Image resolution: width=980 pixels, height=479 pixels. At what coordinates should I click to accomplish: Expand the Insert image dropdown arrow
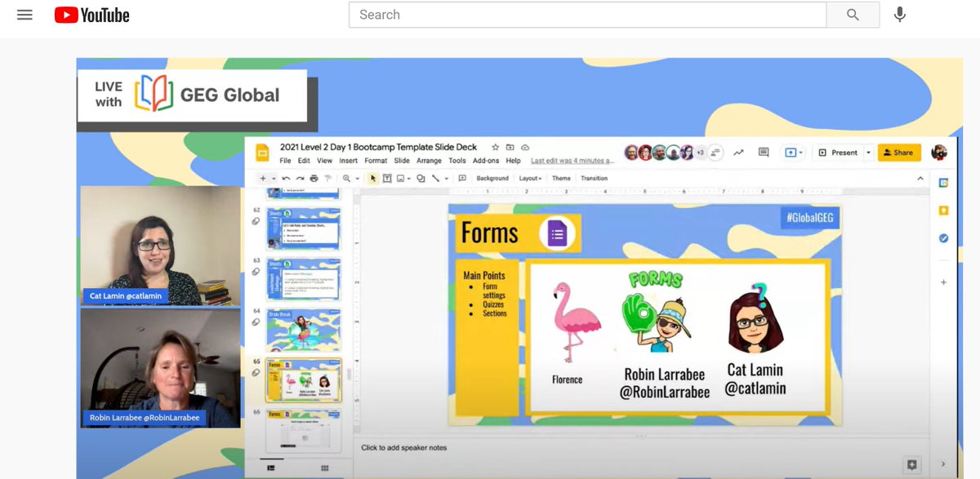(409, 179)
